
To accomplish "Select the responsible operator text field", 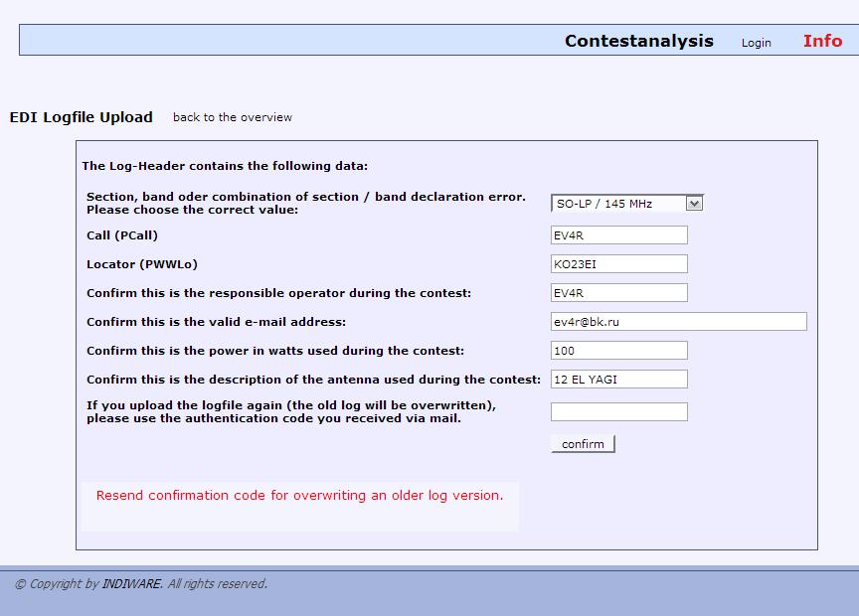I will coord(618,293).
